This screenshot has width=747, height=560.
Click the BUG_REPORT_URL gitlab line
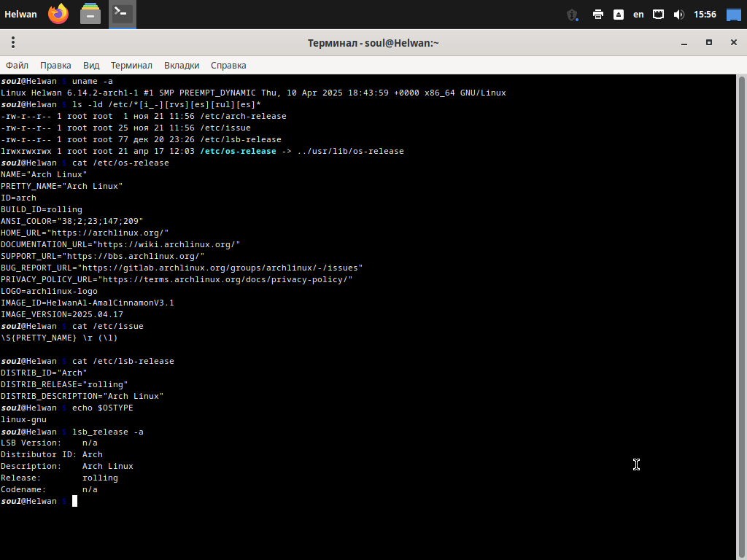click(x=182, y=268)
